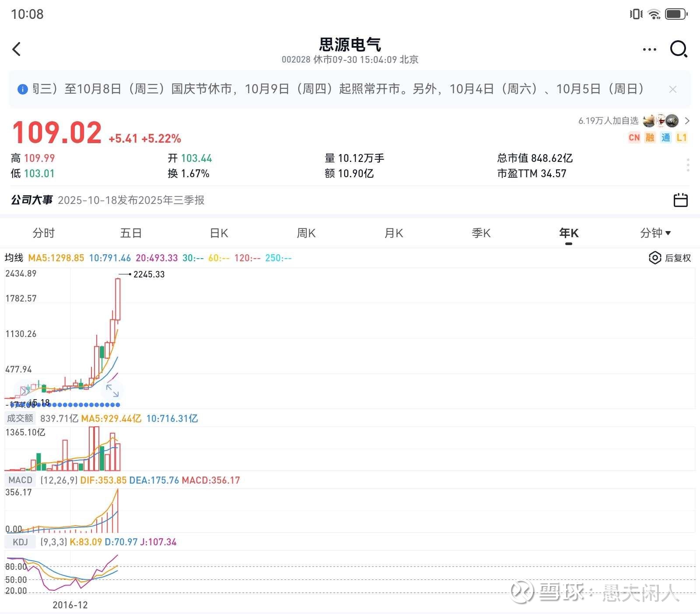Tap the J:107.34 KDJ reading
The height and width of the screenshot is (614, 700).
pos(158,542)
